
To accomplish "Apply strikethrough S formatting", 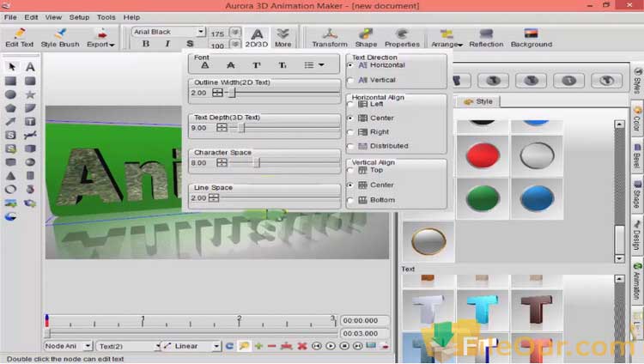I will click(x=190, y=44).
